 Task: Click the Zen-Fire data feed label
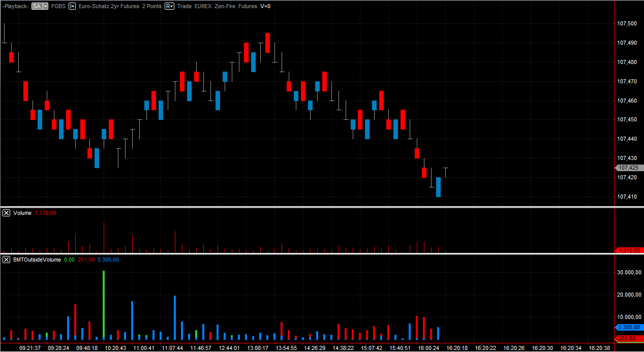coord(226,6)
